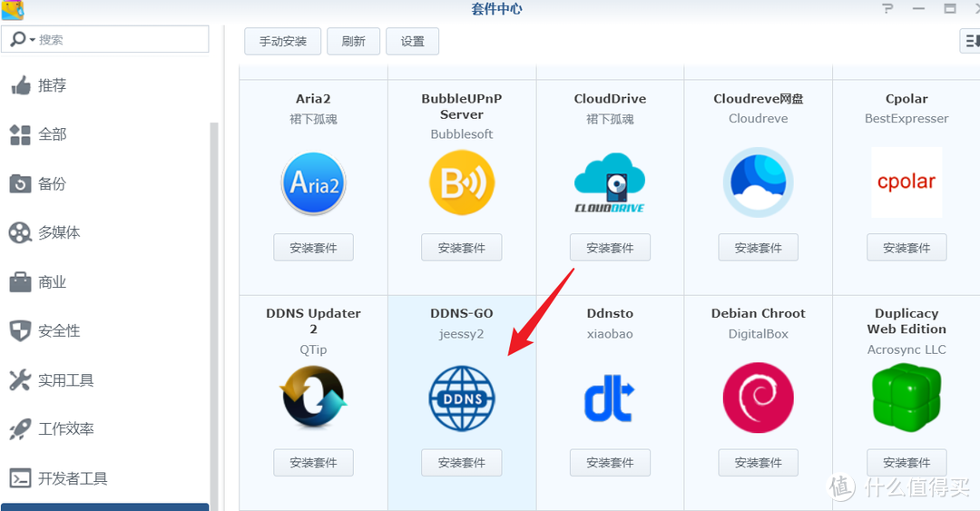
Task: Open the DDNS Updater 2 package icon
Action: tap(313, 398)
